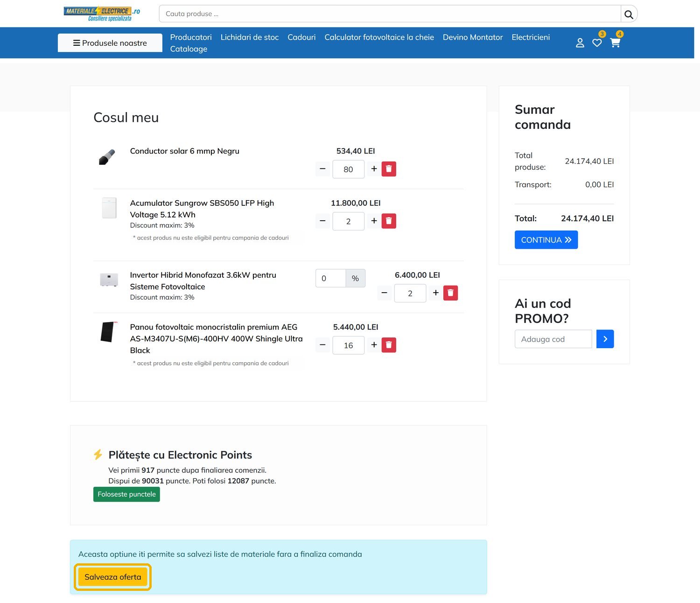Click Conductor solar cable thumbnail

tap(107, 157)
